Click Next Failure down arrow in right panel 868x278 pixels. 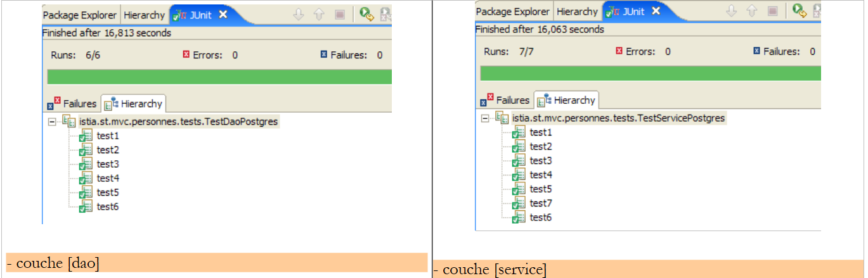click(x=733, y=11)
